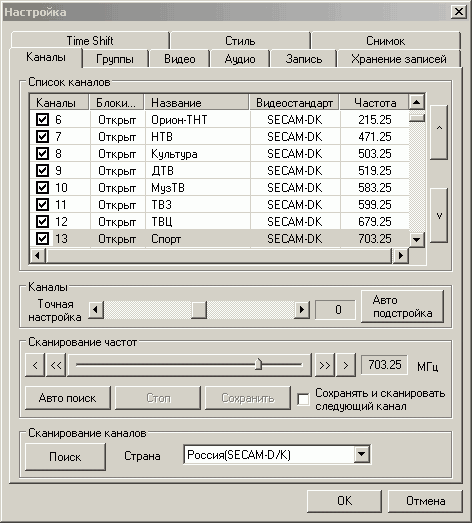
Task: Increase fine tuning with right arrow
Action: click(x=302, y=310)
